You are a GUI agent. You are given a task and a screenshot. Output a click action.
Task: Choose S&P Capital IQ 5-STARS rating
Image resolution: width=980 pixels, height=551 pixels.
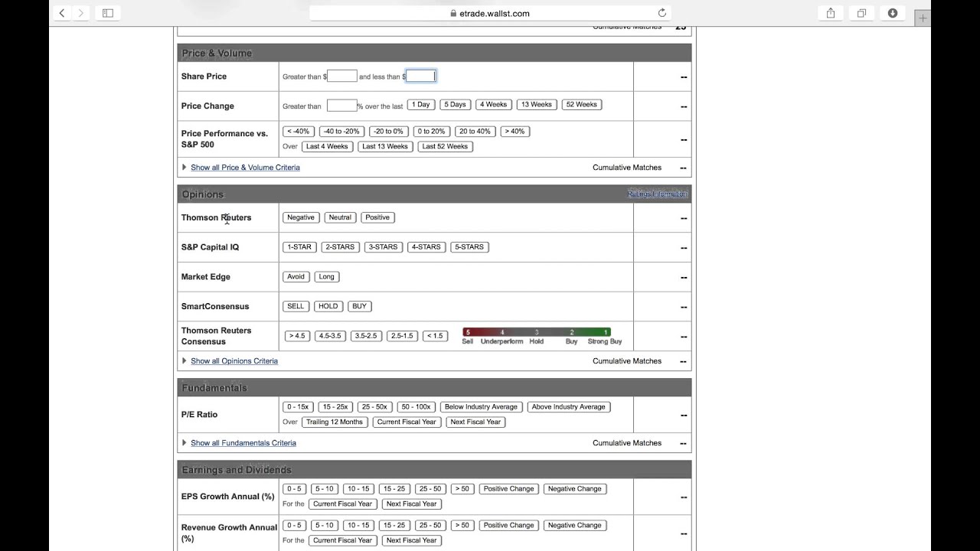point(469,247)
